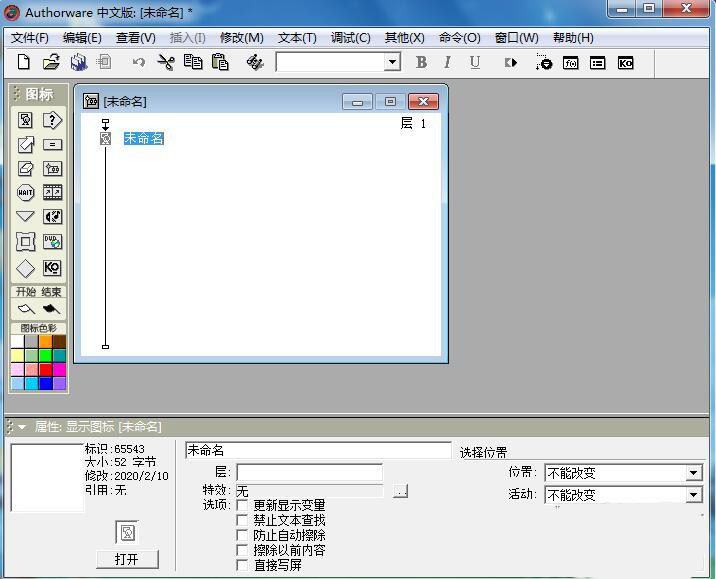Open the Knowledge Objects toolbar icon

[x=625, y=63]
